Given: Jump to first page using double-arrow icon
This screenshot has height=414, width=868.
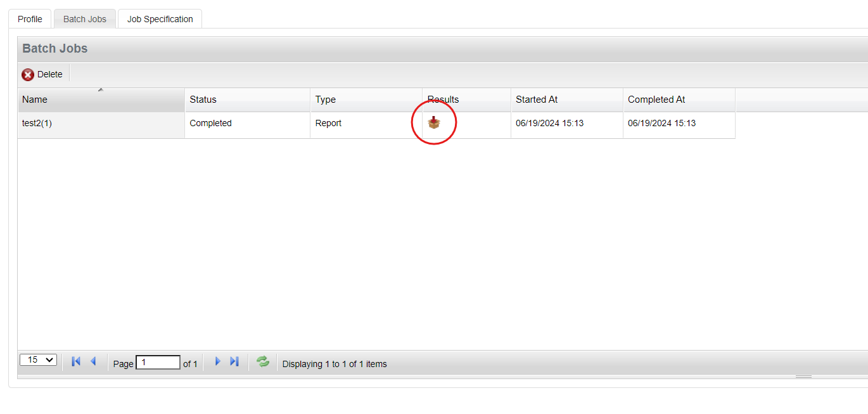Looking at the screenshot, I should point(75,361).
